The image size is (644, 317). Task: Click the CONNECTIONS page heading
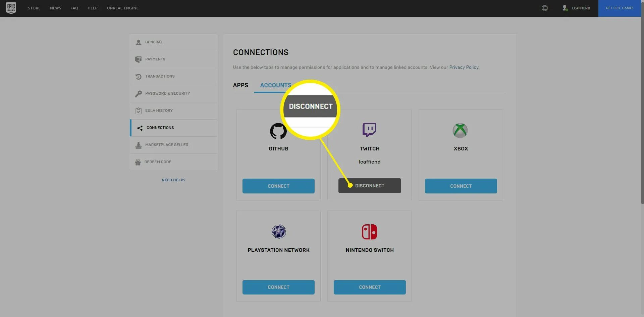coord(261,52)
